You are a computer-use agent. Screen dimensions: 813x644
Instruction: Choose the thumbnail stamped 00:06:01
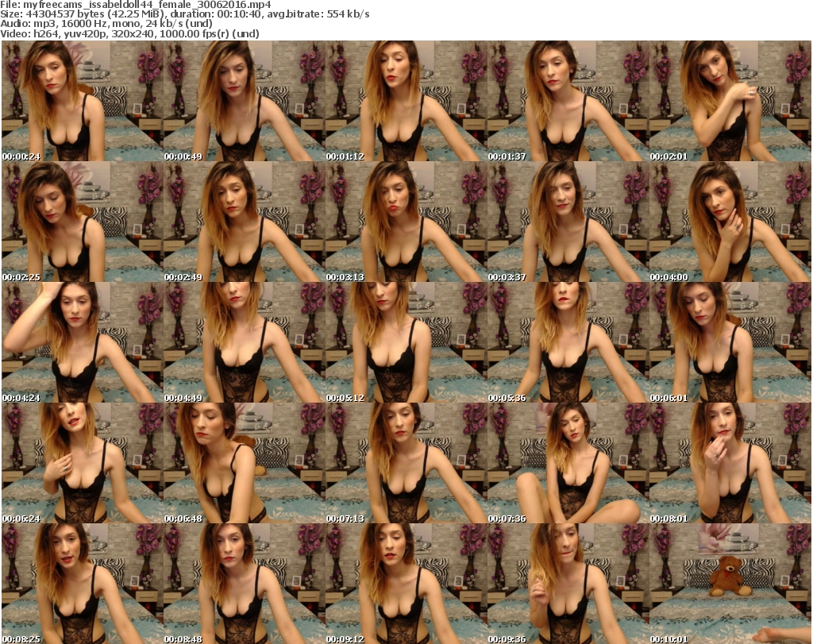[730, 343]
